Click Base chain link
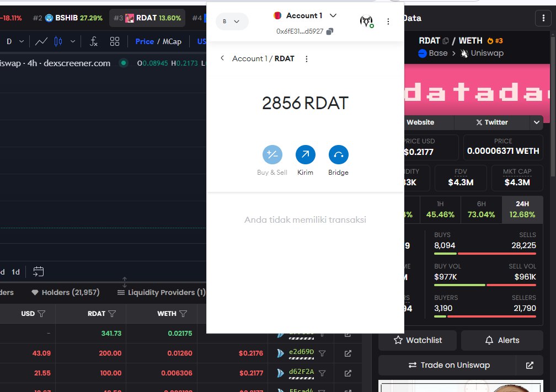The image size is (556, 392). point(432,53)
